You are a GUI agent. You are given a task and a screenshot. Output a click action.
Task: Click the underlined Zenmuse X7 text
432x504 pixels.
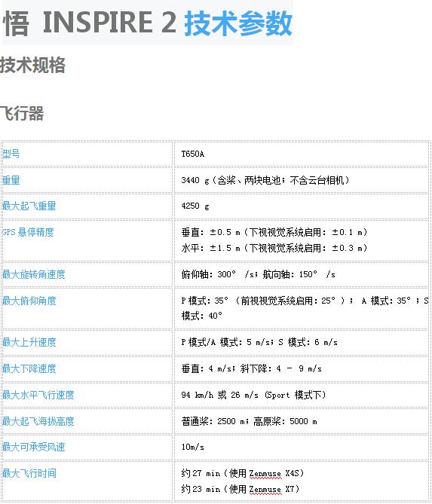(272, 489)
